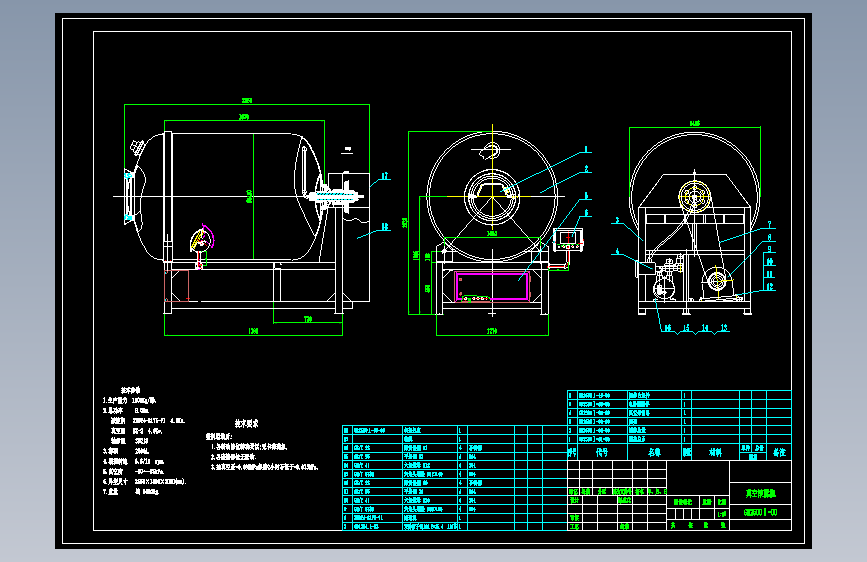Click the 名称 header cell in the parts list
This screenshot has height=562, width=867.
click(655, 452)
